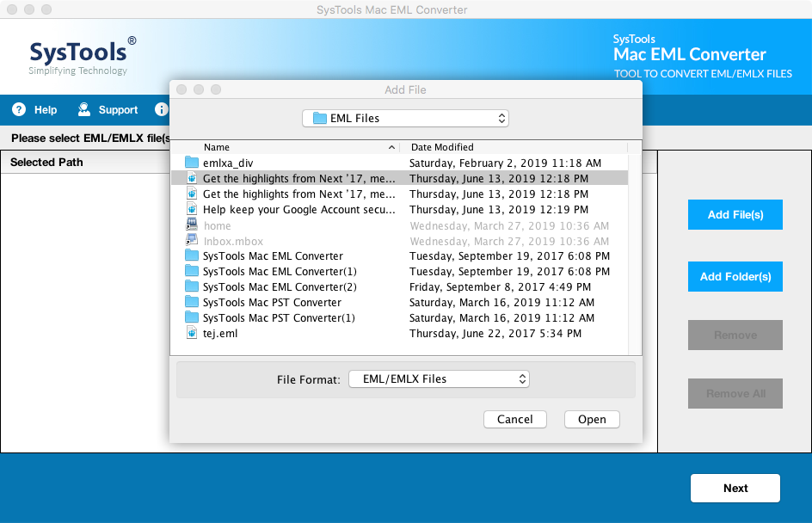The image size is (812, 523).
Task: Click the home network drive icon
Action: tap(192, 225)
